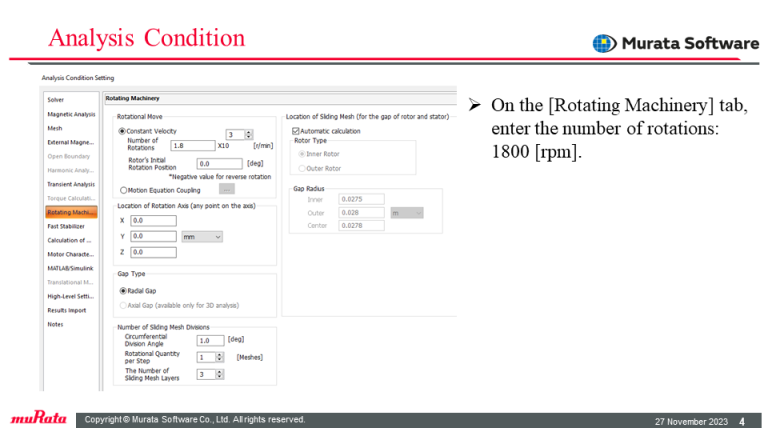
Task: Choose the Radial Gap radio button
Action: pyautogui.click(x=123, y=291)
